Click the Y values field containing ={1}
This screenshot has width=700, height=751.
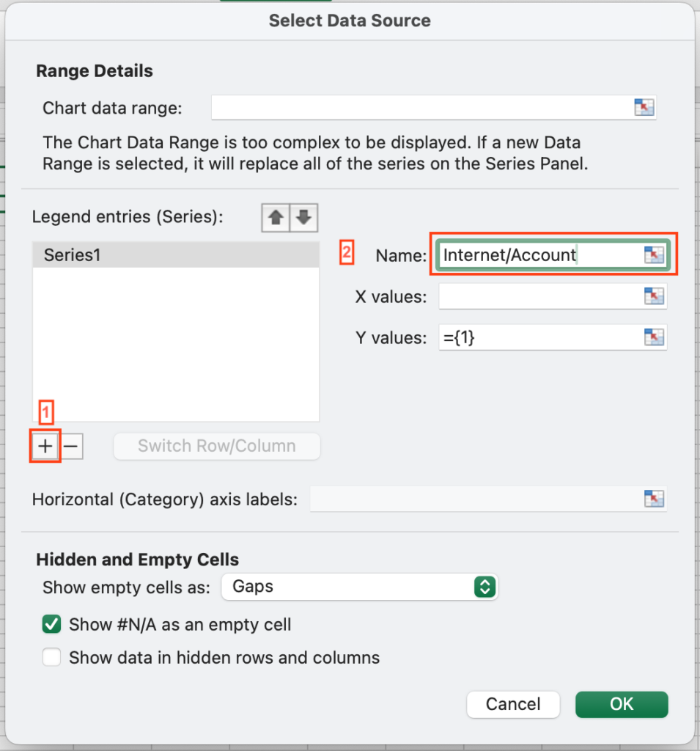(541, 337)
